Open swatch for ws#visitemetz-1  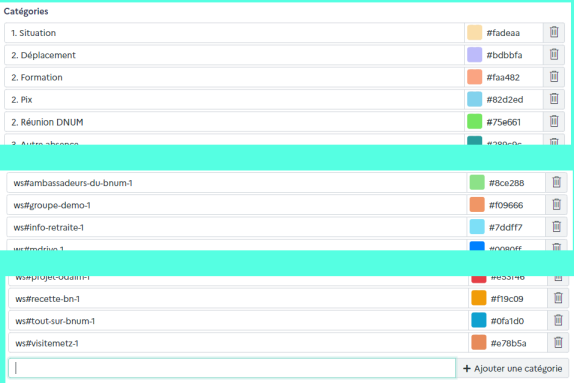479,343
